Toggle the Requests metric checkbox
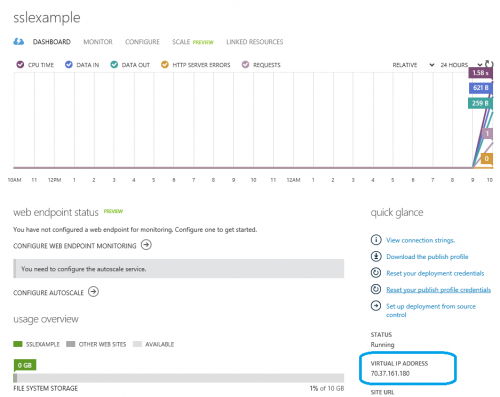 245,64
